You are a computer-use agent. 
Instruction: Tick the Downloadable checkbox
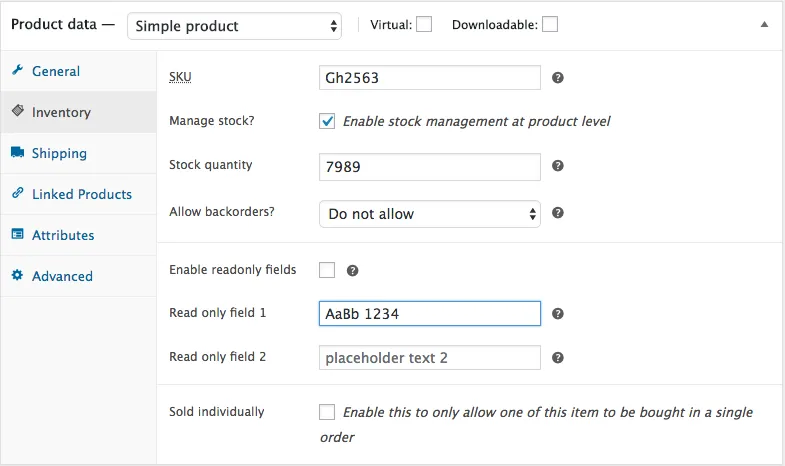tap(550, 24)
